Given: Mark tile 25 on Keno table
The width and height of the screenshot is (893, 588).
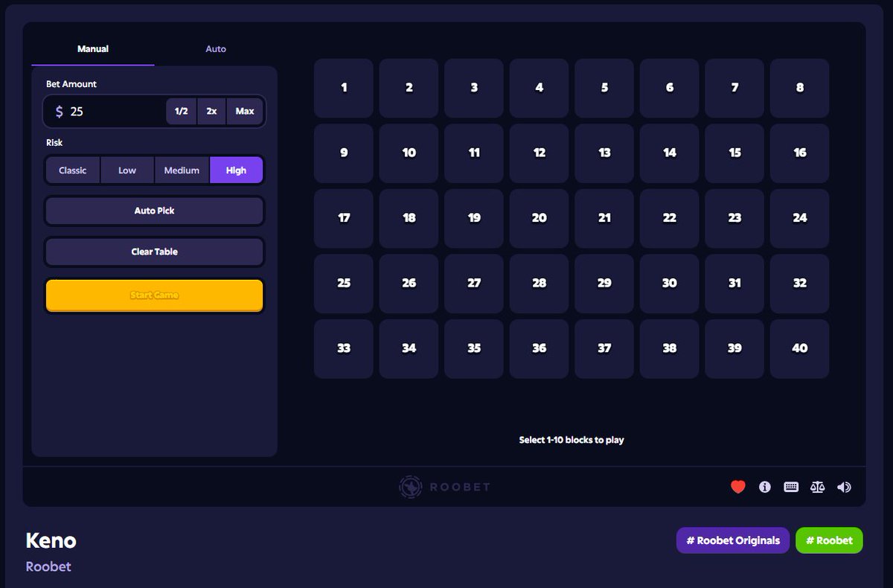Looking at the screenshot, I should point(344,284).
